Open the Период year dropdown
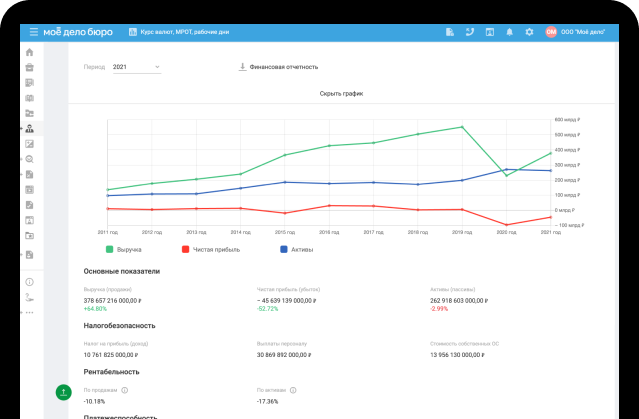 tap(136, 67)
